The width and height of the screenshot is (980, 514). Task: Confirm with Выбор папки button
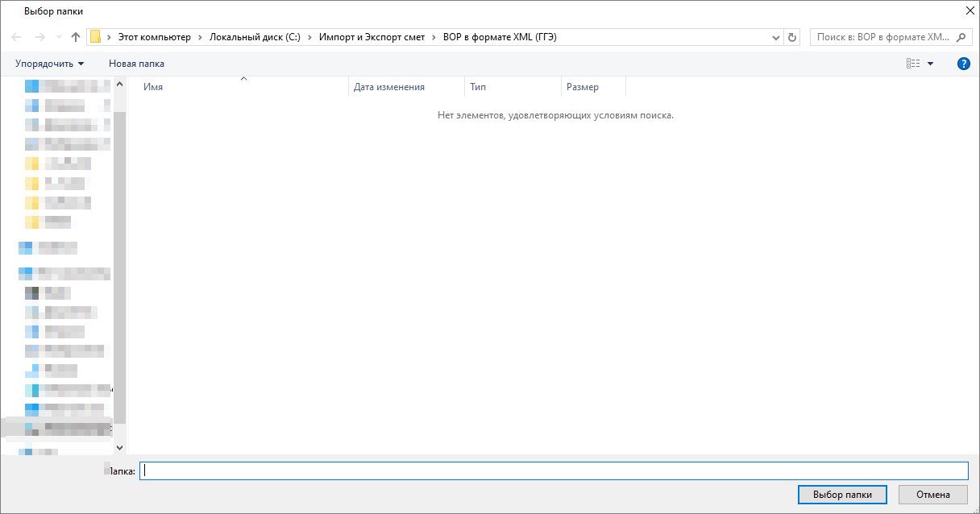click(842, 495)
